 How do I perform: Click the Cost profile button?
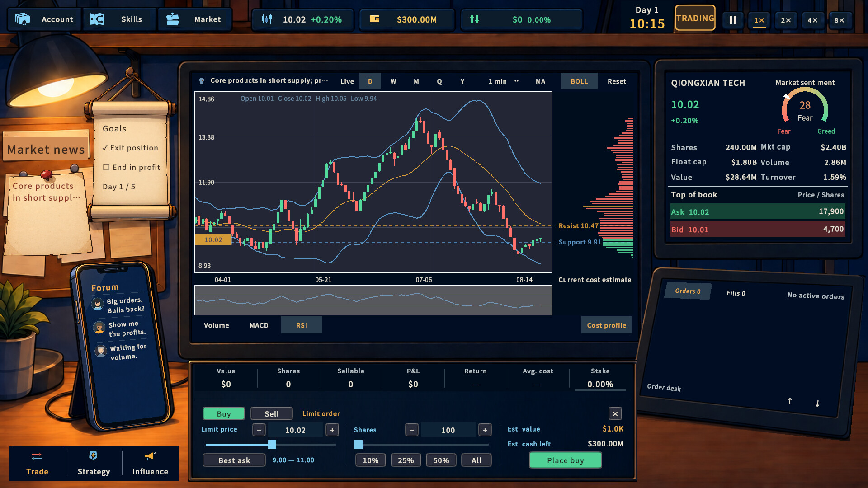[x=607, y=325]
